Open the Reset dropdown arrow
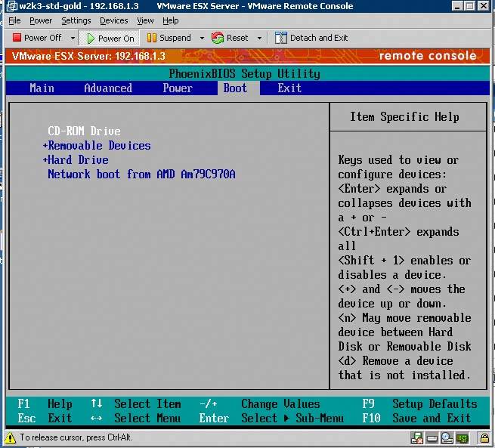Screen dimensions: 495x448 (259, 38)
